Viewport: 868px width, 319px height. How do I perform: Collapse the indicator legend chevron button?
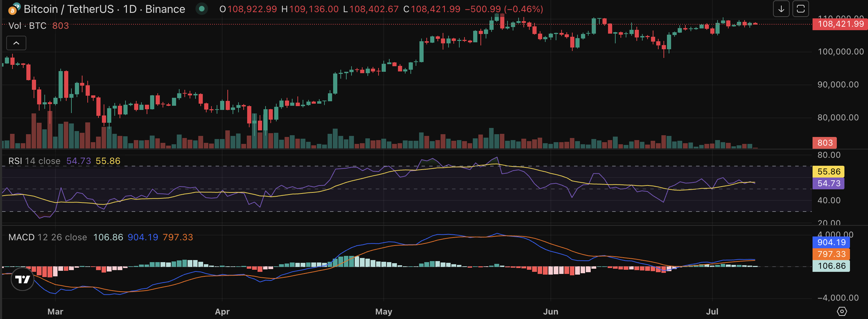tap(16, 43)
